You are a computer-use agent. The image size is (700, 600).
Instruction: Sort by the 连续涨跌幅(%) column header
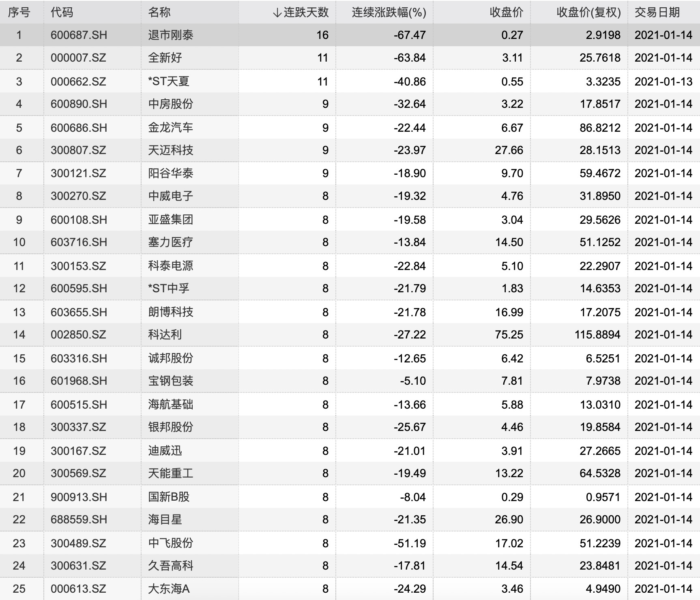[389, 13]
